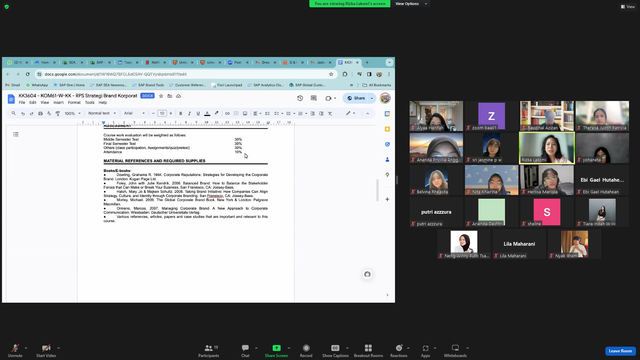The width and height of the screenshot is (640, 360).
Task: Open version history clock icon
Action: pyautogui.click(x=300, y=98)
